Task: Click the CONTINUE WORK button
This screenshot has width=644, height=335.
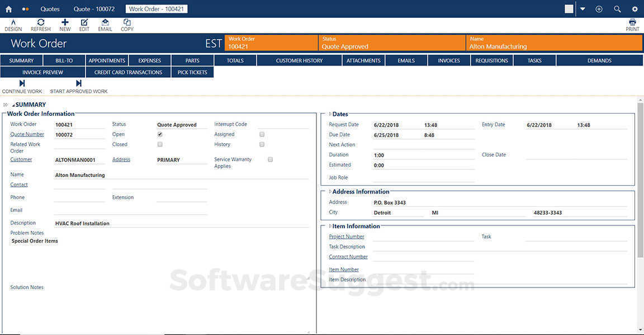Action: pos(21,87)
